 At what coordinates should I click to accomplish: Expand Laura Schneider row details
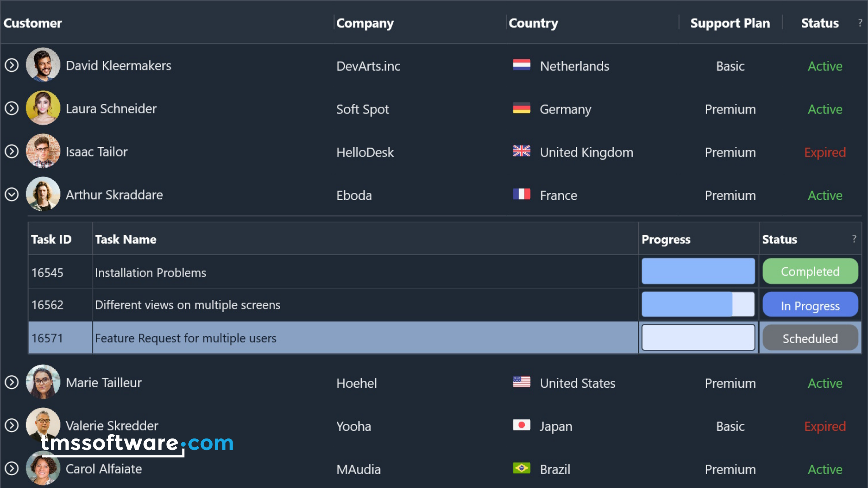pos(12,108)
